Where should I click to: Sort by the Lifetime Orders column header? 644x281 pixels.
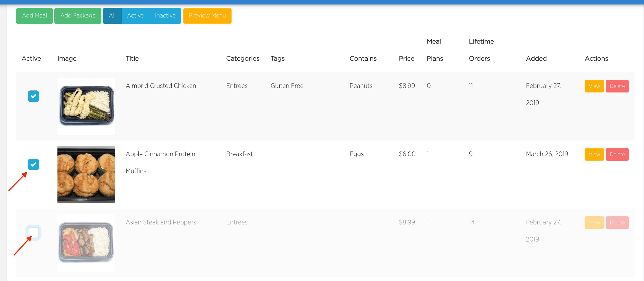pyautogui.click(x=481, y=50)
